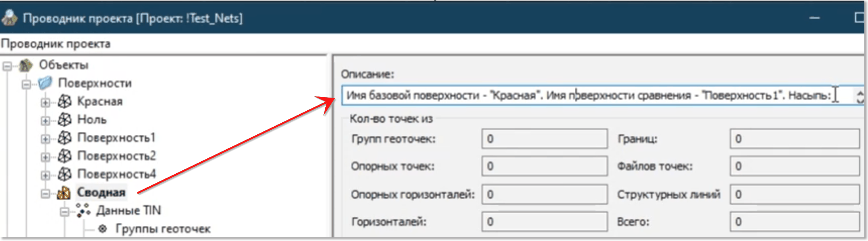Click the Групп геоточек count field
Screen dimensions: 868x241
[544, 139]
